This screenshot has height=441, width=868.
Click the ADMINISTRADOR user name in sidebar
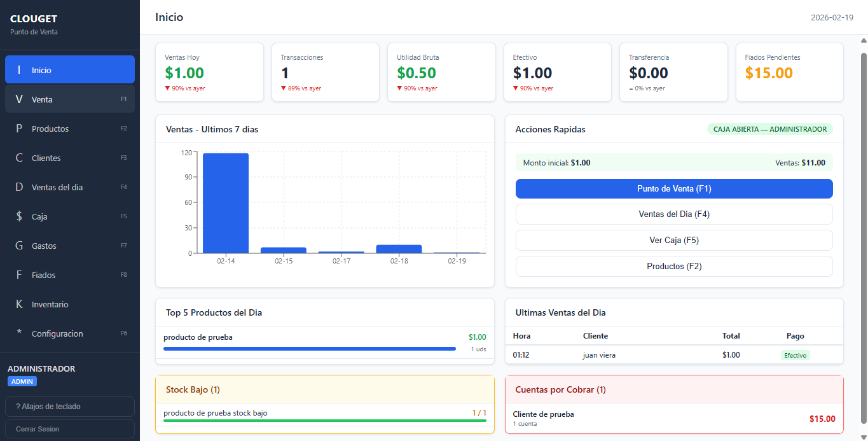(41, 368)
